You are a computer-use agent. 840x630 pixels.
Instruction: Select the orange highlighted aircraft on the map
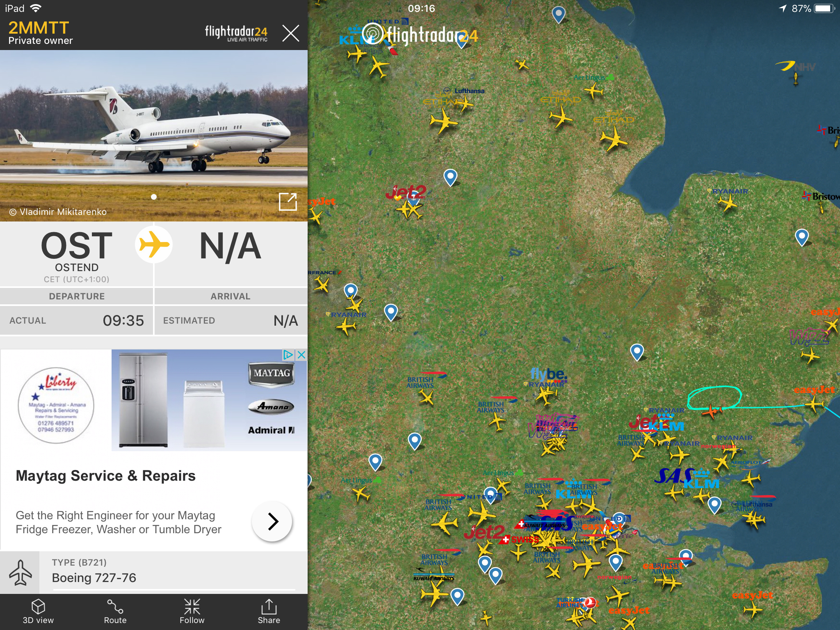712,411
